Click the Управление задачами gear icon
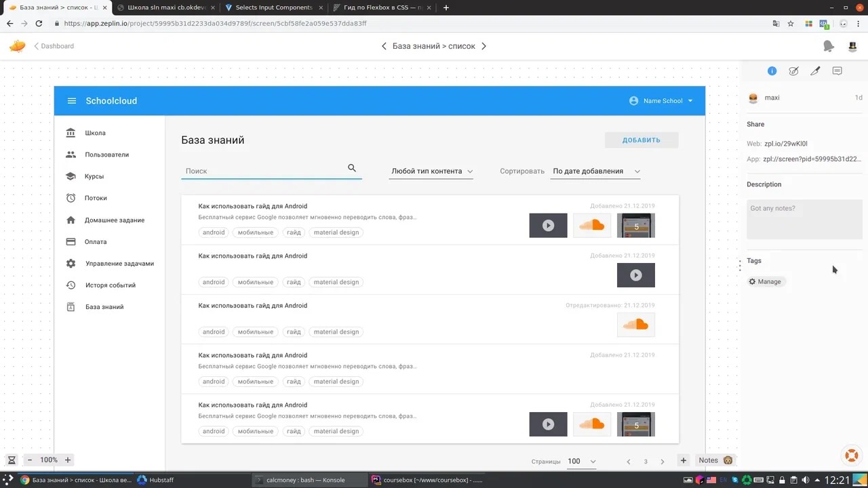The width and height of the screenshot is (868, 488). click(x=71, y=264)
